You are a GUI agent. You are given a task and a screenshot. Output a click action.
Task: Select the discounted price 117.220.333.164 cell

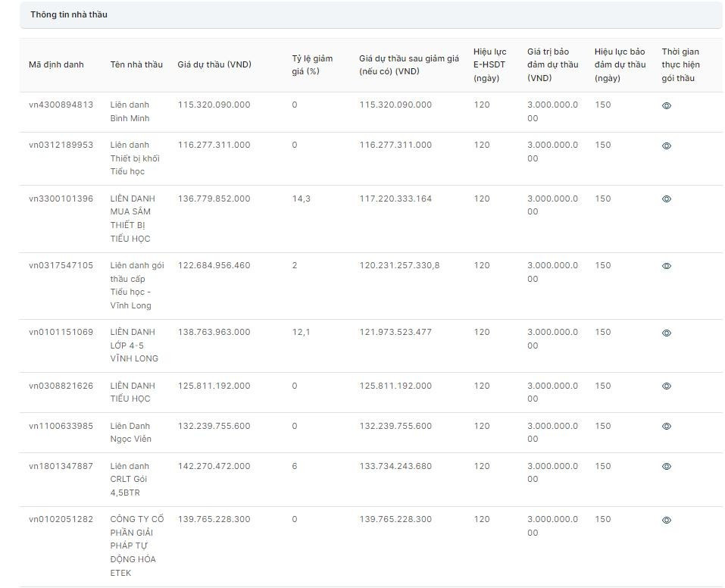[x=395, y=199]
